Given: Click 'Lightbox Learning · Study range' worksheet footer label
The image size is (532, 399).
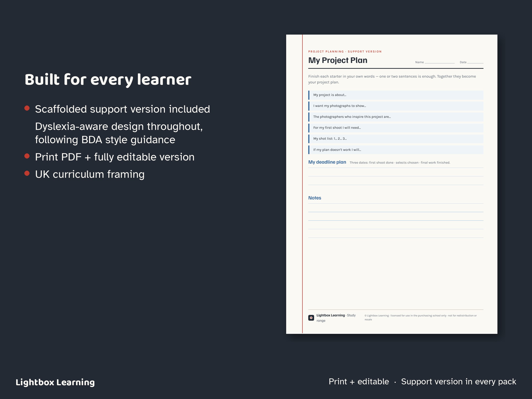Looking at the screenshot, I should pos(336,318).
